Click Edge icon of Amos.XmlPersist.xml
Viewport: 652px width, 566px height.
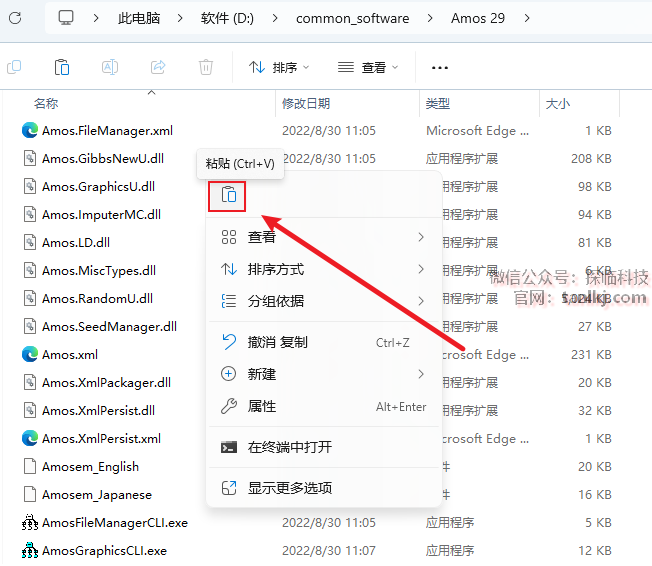30,438
